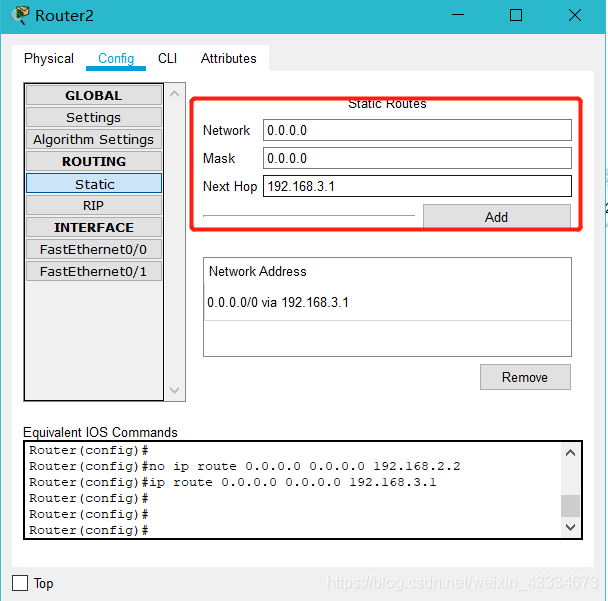Screen dimensions: 608x601
Task: Click the GLOBAL section header
Action: pyautogui.click(x=94, y=95)
